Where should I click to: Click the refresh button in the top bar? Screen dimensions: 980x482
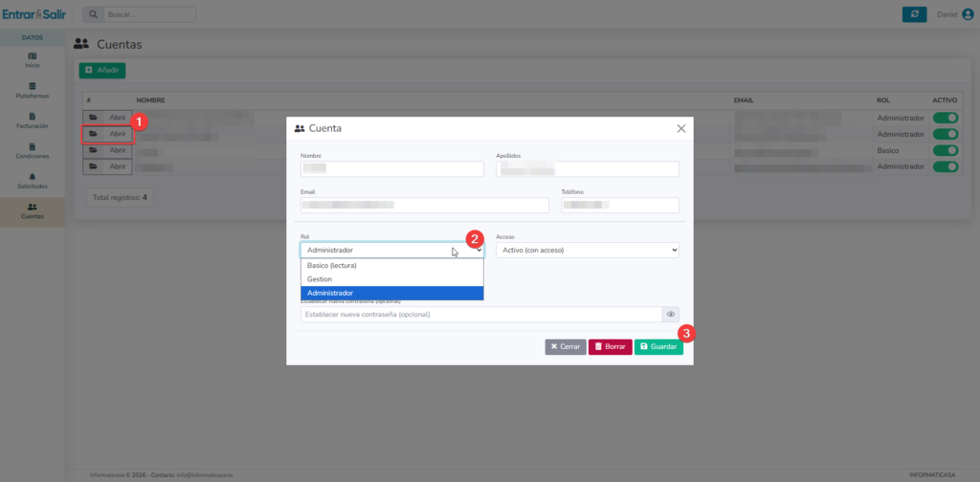pos(914,14)
